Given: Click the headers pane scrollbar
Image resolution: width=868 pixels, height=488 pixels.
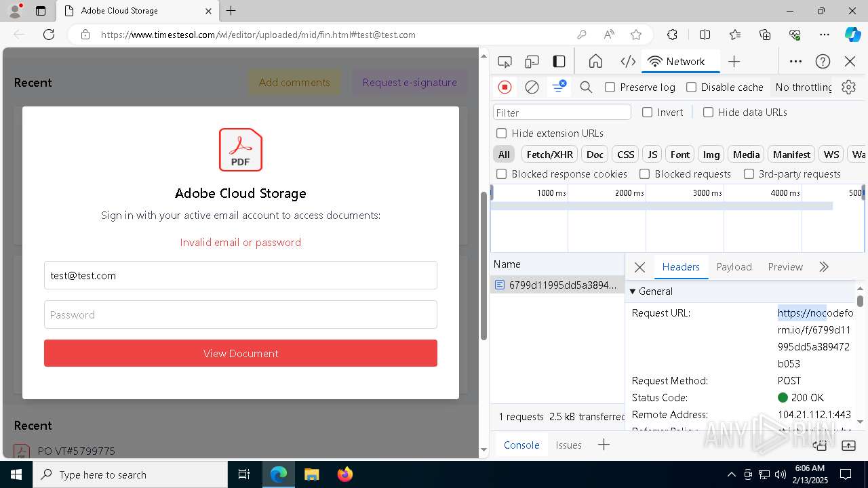Looking at the screenshot, I should click(861, 301).
